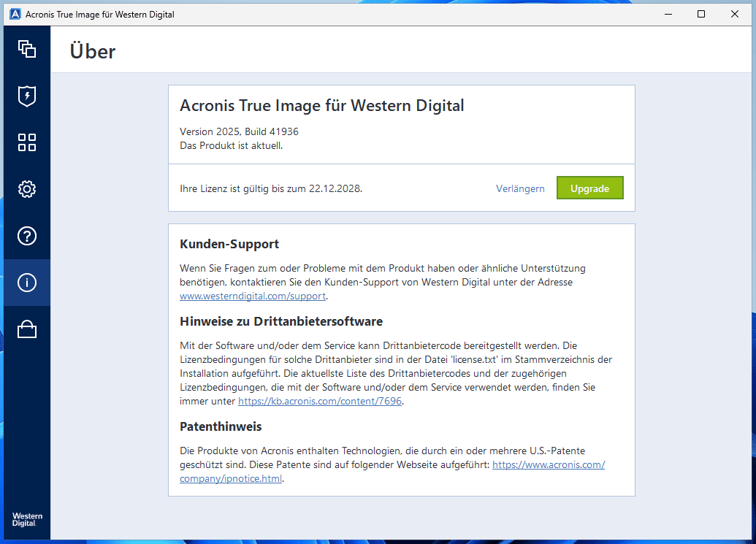The height and width of the screenshot is (544, 756).
Task: Click the Acronis True Image für Western Digital heading
Action: click(322, 106)
